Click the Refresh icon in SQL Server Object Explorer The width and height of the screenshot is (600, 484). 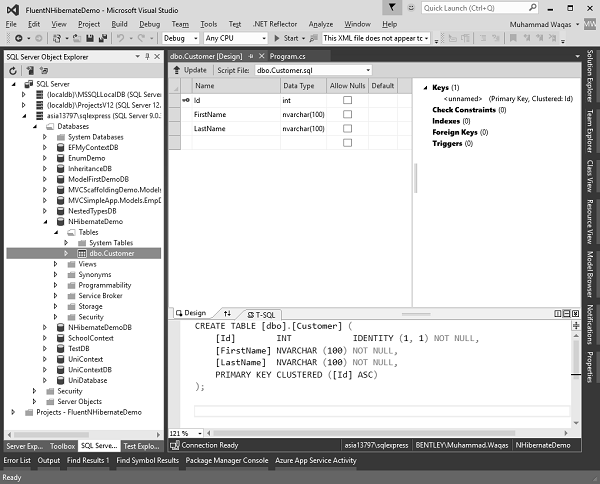click(13, 71)
